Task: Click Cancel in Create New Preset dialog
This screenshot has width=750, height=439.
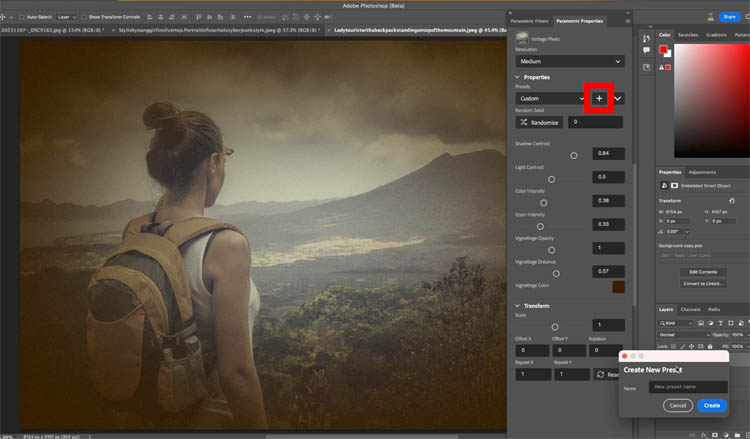Action: coord(678,405)
